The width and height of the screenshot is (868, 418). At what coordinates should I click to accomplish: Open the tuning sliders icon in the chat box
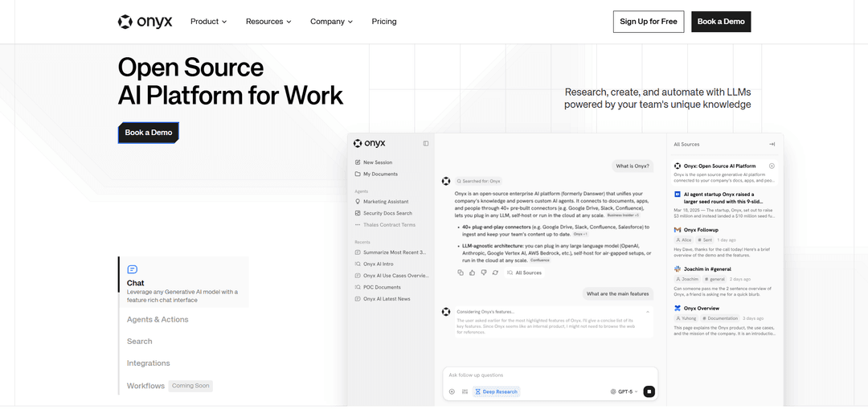[465, 391]
